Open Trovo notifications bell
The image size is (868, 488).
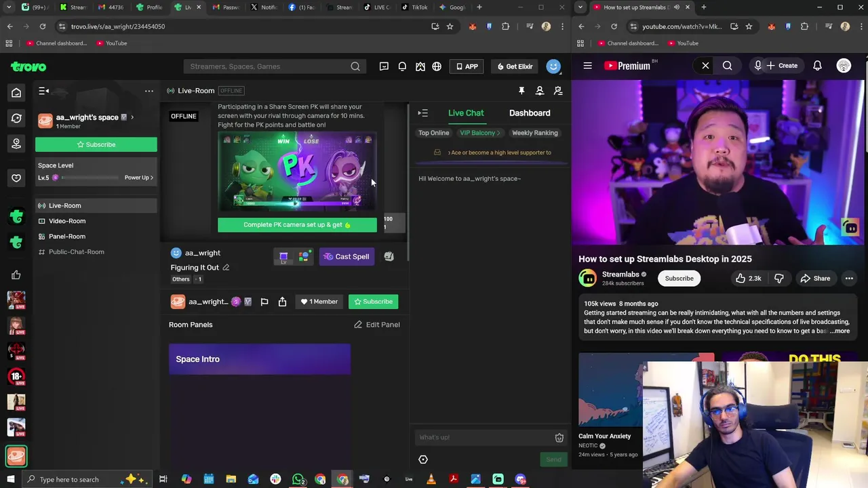[x=402, y=66]
